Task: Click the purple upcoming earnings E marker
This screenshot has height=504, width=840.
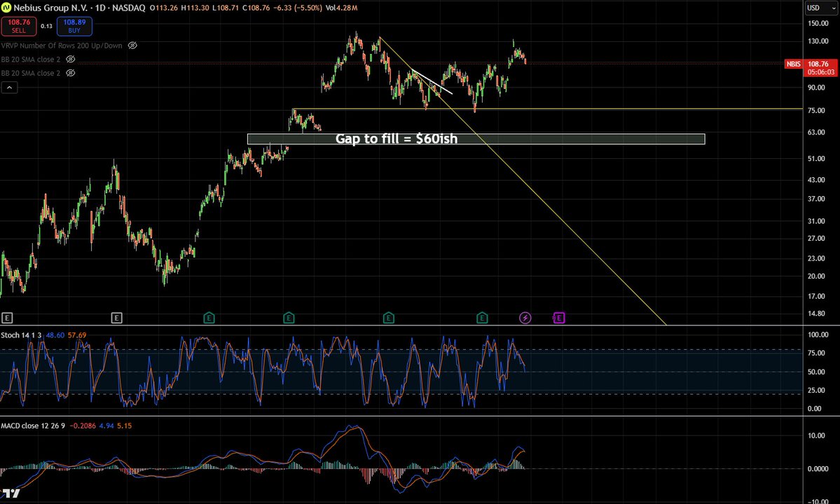Action: 558,318
